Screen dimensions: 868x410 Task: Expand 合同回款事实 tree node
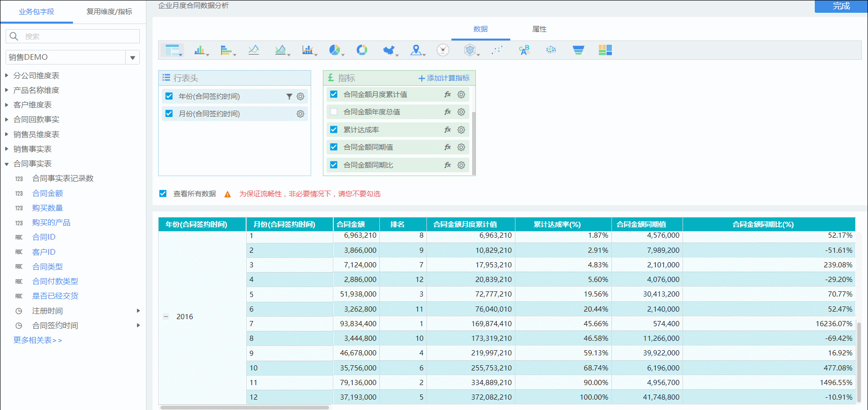(7, 120)
